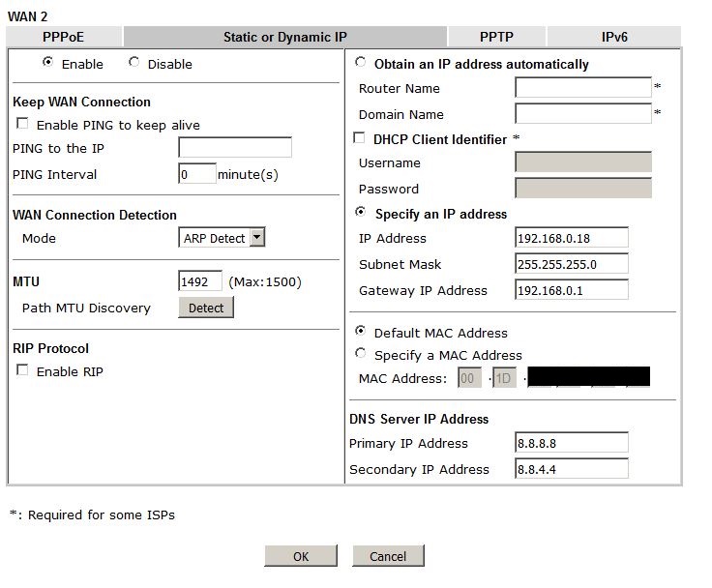
Task: Switch to the PPPoE tab
Action: click(64, 37)
